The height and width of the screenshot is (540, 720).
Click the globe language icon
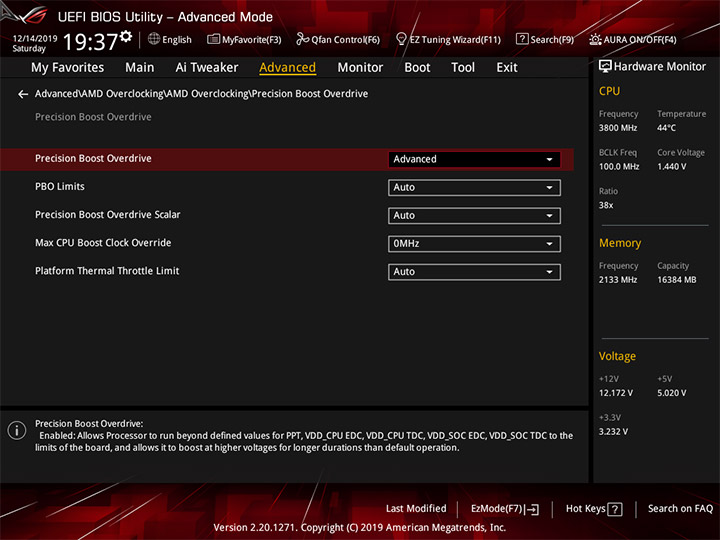(x=154, y=39)
